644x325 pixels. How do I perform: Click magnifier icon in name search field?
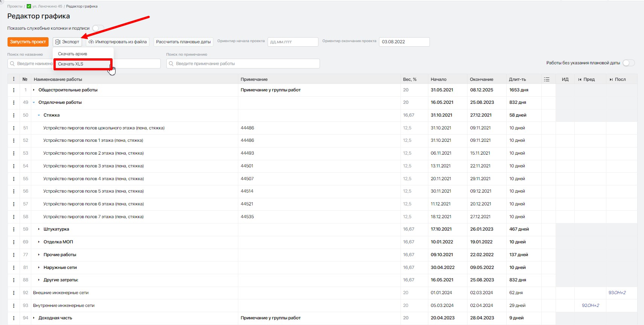point(12,64)
